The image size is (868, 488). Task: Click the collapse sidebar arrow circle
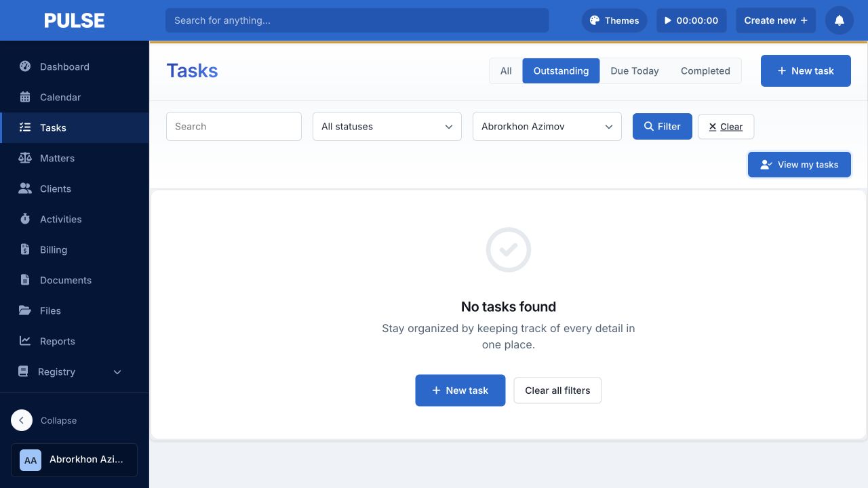pyautogui.click(x=22, y=420)
